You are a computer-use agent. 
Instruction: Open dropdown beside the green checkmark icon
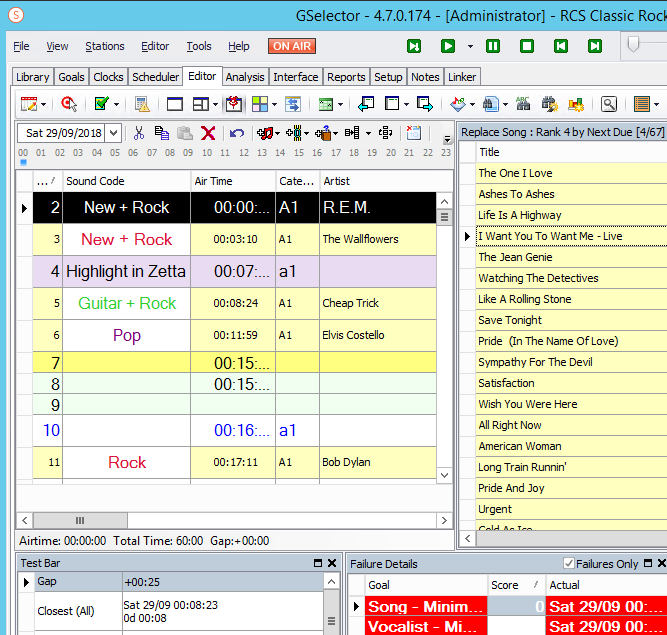[x=116, y=104]
